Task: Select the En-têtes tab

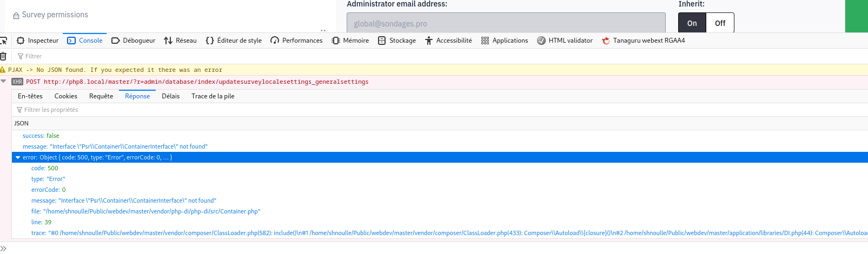Action: pyautogui.click(x=30, y=96)
